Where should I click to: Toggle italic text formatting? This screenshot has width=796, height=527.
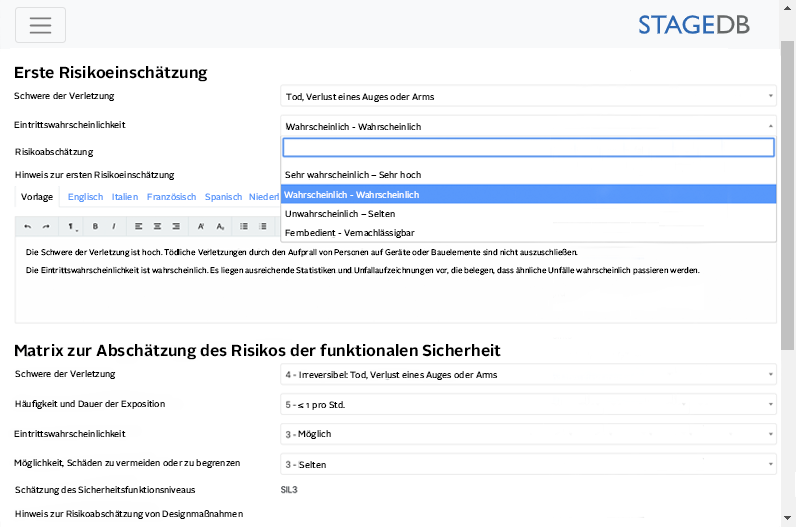[114, 227]
